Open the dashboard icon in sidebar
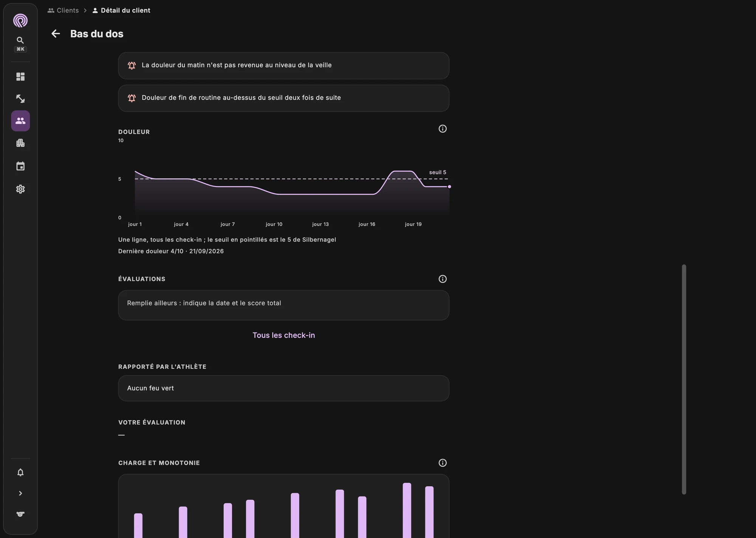 point(20,77)
